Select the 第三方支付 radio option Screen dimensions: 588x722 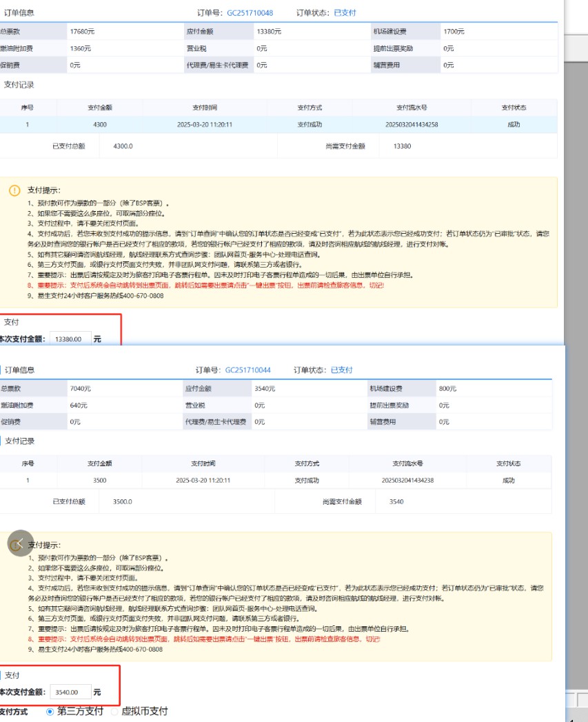tap(50, 711)
